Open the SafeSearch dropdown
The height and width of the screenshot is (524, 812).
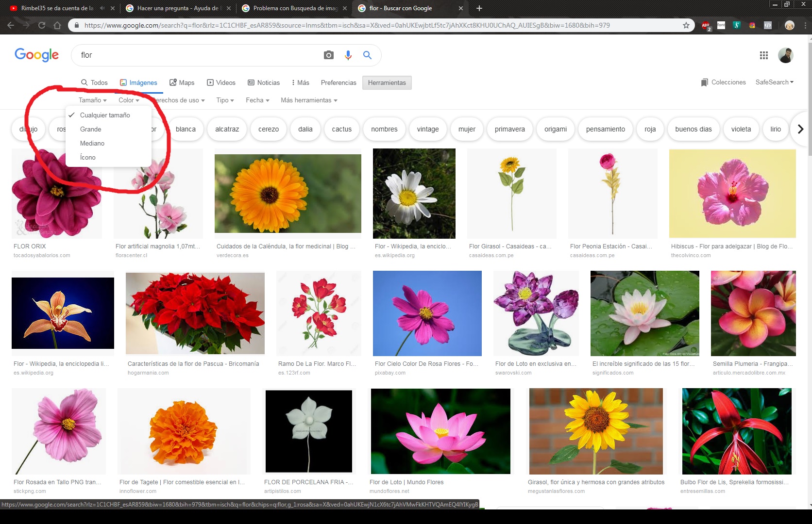[774, 82]
